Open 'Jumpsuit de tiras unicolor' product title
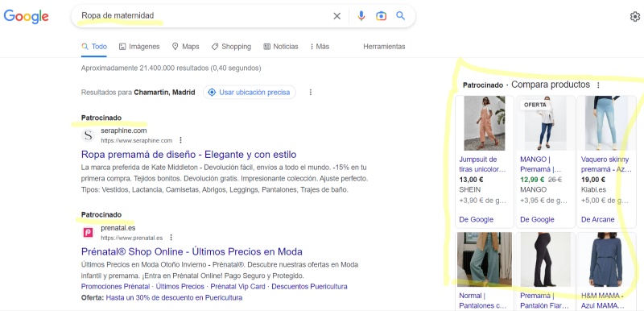 pyautogui.click(x=482, y=164)
